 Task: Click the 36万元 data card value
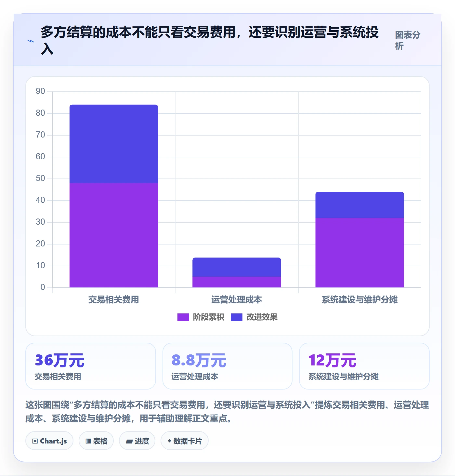(x=59, y=360)
